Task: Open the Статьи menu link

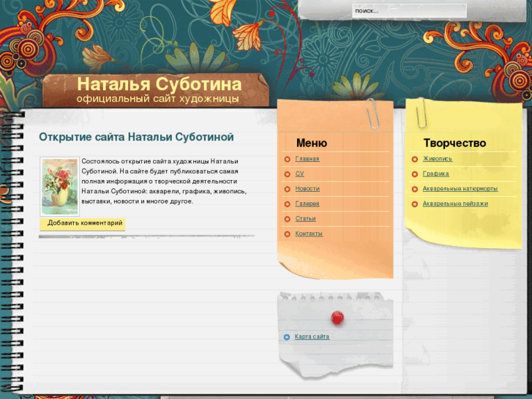Action: click(305, 218)
